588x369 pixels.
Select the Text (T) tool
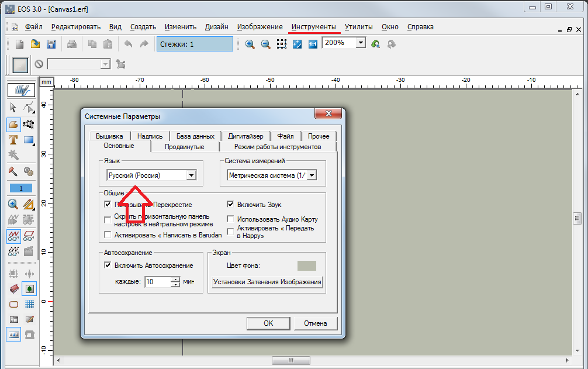pyautogui.click(x=13, y=140)
